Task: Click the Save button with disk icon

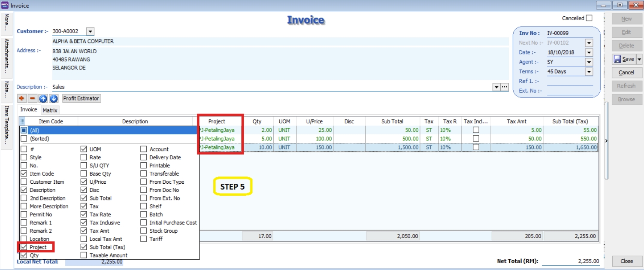Action: tap(624, 59)
